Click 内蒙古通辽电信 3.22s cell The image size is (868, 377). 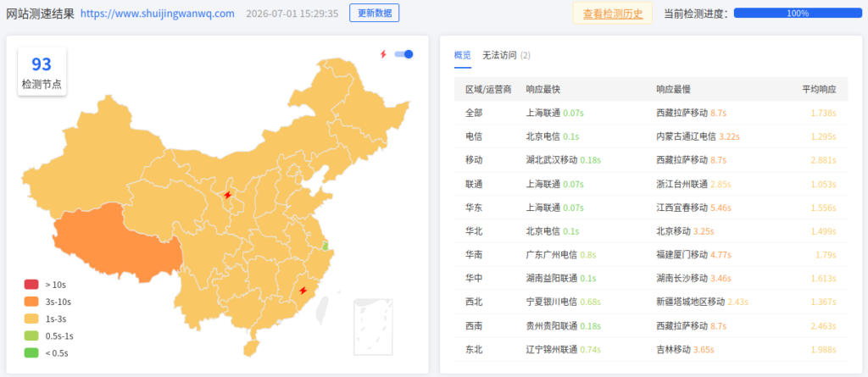(x=698, y=136)
